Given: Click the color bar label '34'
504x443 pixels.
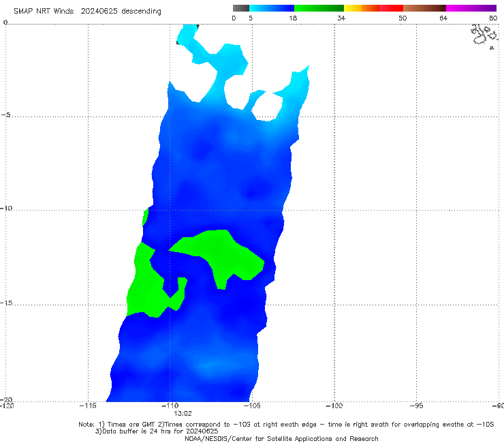Looking at the screenshot, I should pyautogui.click(x=341, y=18).
